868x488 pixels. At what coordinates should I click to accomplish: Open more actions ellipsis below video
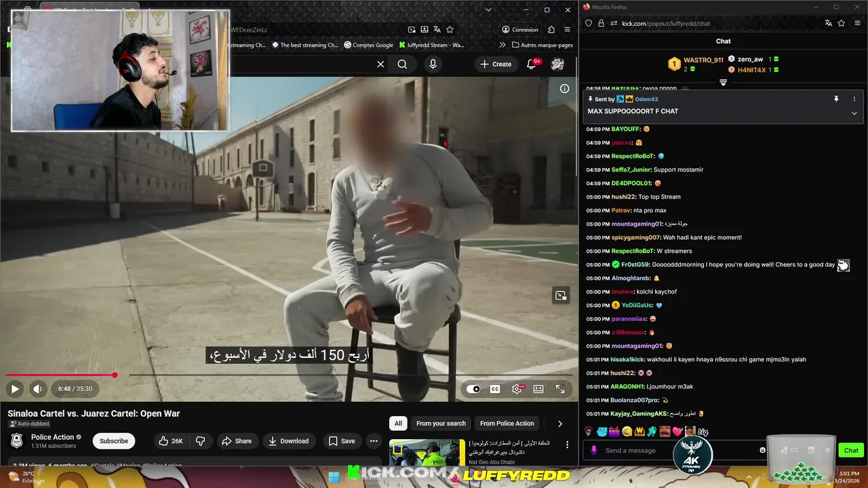click(374, 441)
